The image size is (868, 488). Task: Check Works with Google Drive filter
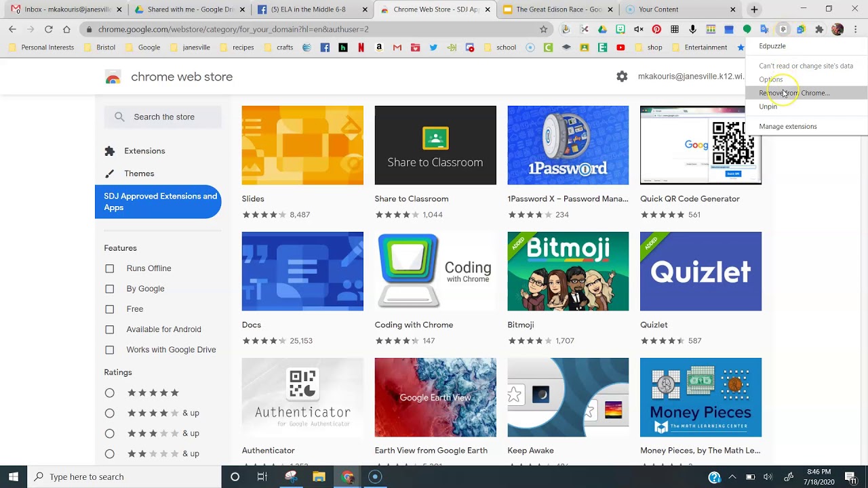[x=109, y=350]
